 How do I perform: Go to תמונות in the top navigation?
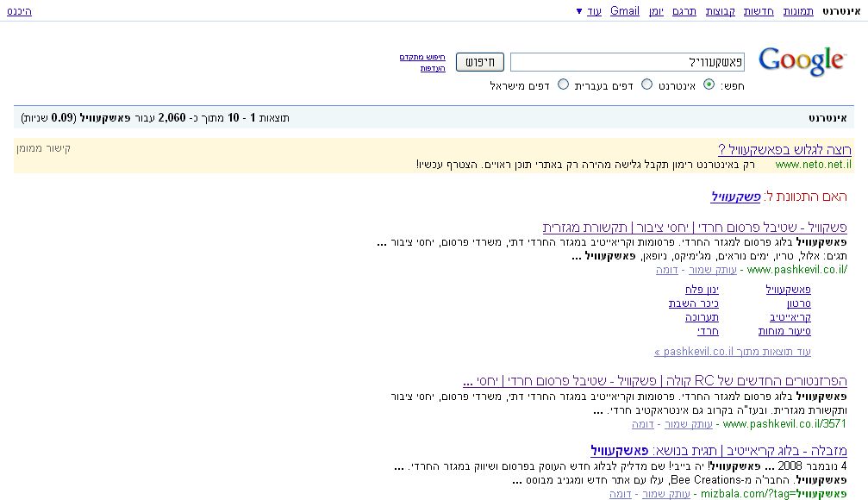(796, 11)
